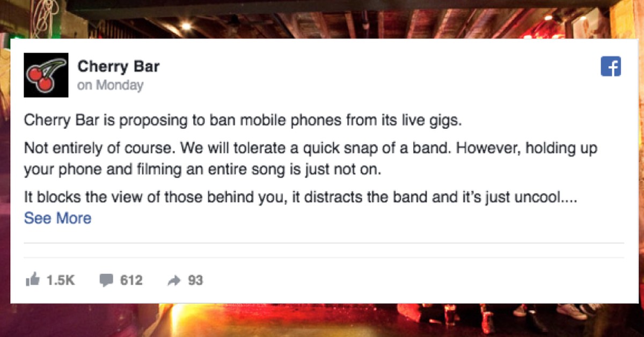Click the venue ceiling photo above the post

(322, 19)
